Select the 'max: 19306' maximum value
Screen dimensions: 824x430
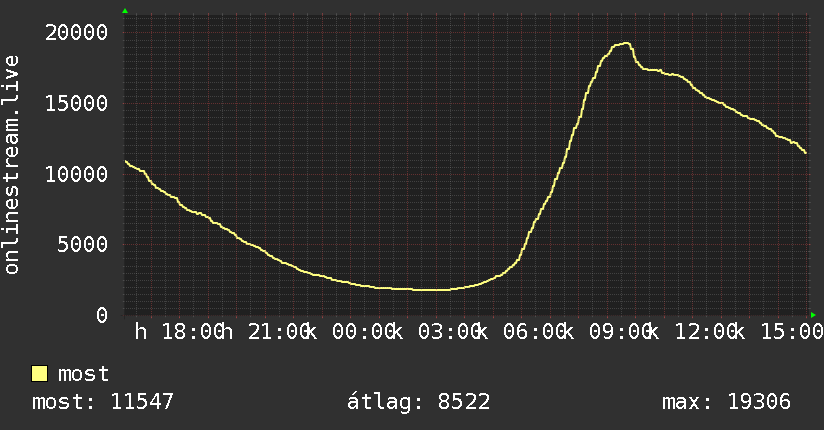[726, 402]
